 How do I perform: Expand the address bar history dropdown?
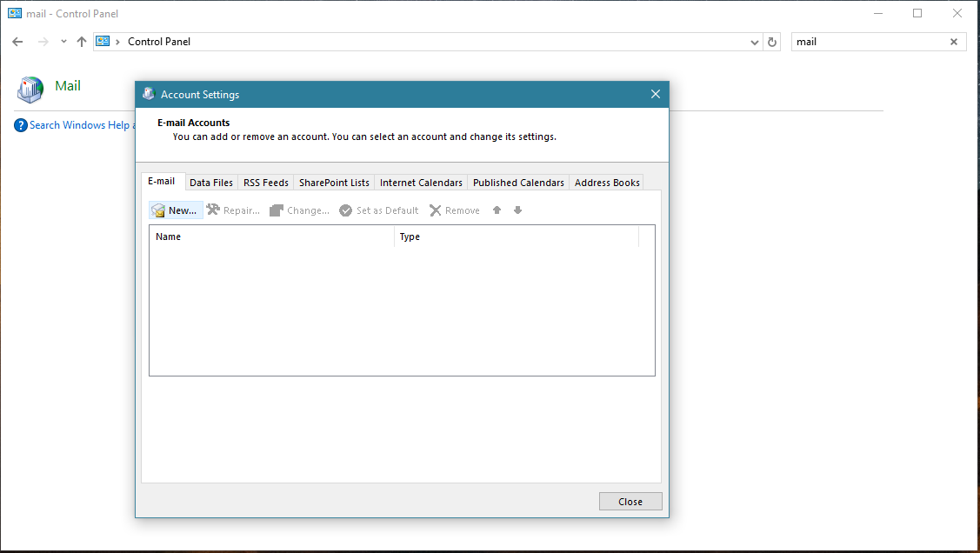click(754, 42)
